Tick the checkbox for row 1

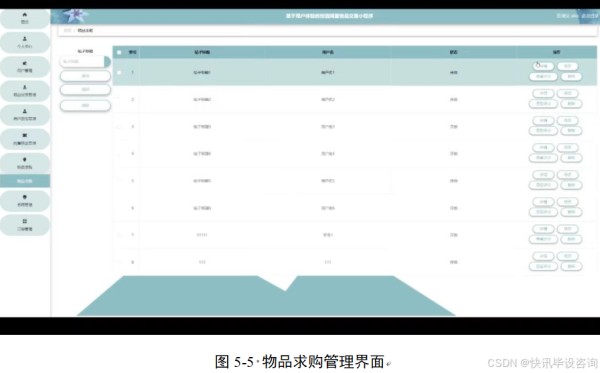(119, 72)
